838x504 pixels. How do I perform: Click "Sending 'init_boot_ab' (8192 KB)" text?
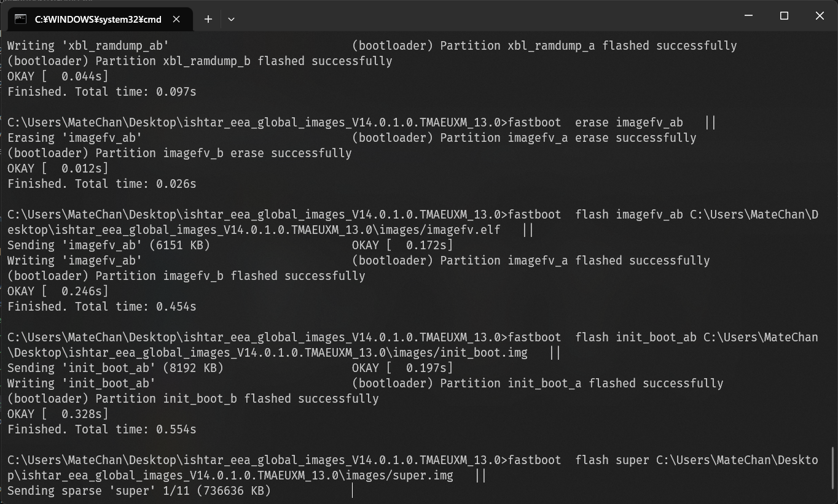[x=116, y=368]
